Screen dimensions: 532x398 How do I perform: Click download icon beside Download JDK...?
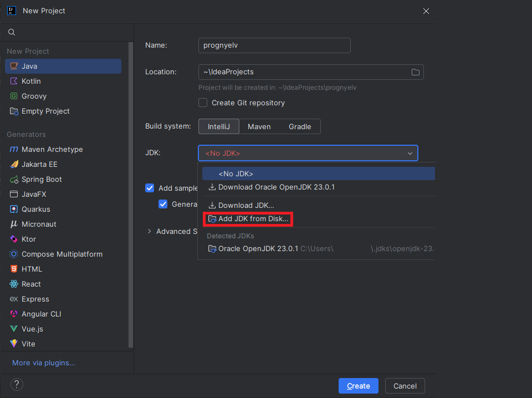(x=212, y=205)
